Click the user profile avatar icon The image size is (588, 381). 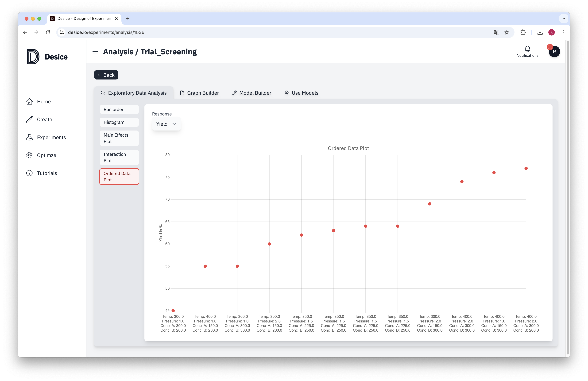click(x=554, y=52)
